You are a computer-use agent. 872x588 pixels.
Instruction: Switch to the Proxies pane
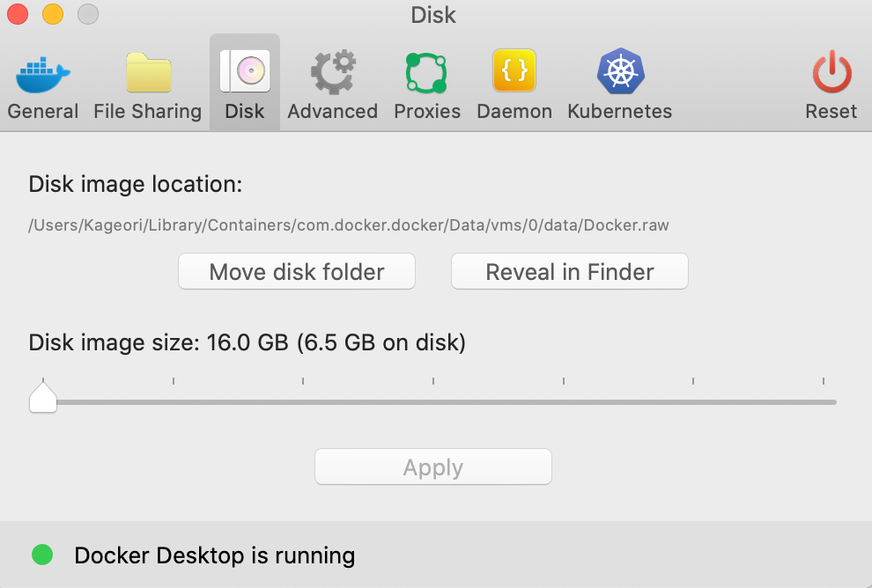coord(427,74)
